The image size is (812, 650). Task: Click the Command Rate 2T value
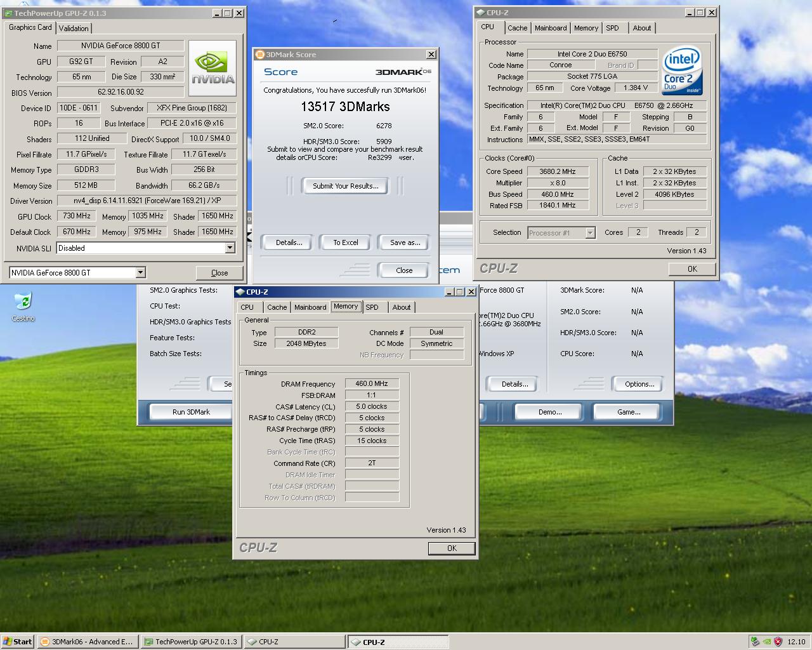click(x=372, y=463)
